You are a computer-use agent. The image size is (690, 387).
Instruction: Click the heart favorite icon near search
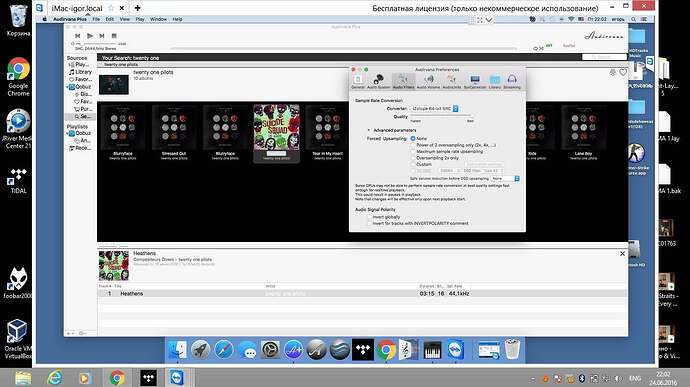(623, 72)
